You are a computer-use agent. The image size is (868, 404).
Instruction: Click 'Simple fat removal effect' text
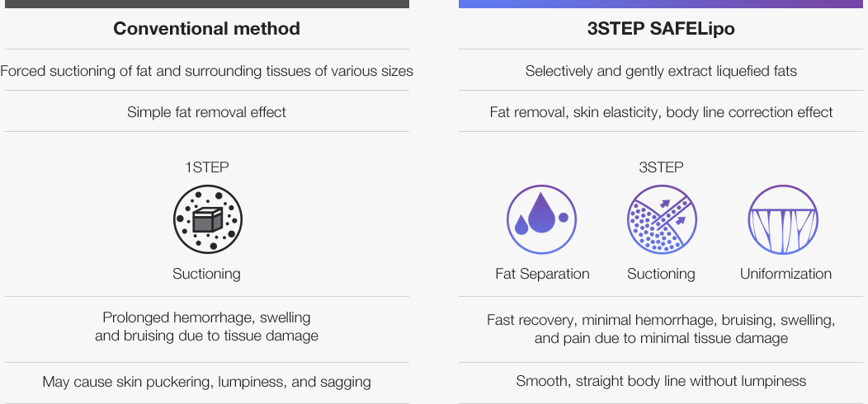pos(206,112)
